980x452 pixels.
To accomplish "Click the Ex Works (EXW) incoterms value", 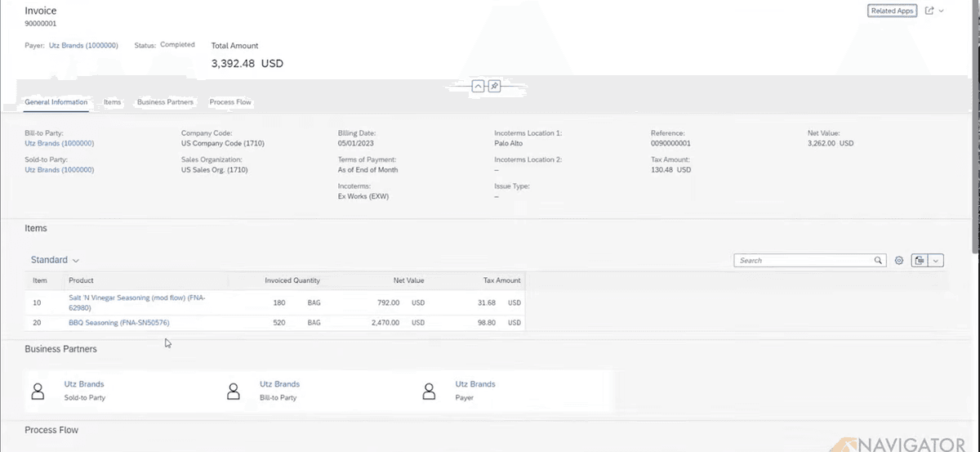I will 364,197.
